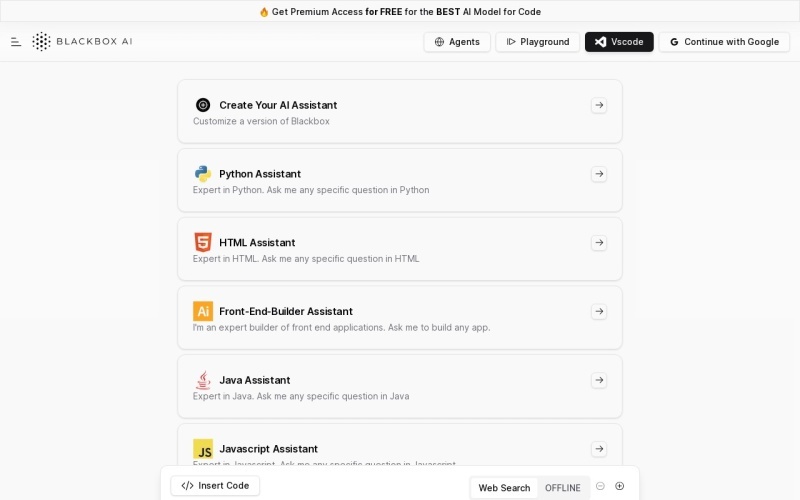Viewport: 800px width, 500px height.
Task: Click Web Search label
Action: point(504,488)
